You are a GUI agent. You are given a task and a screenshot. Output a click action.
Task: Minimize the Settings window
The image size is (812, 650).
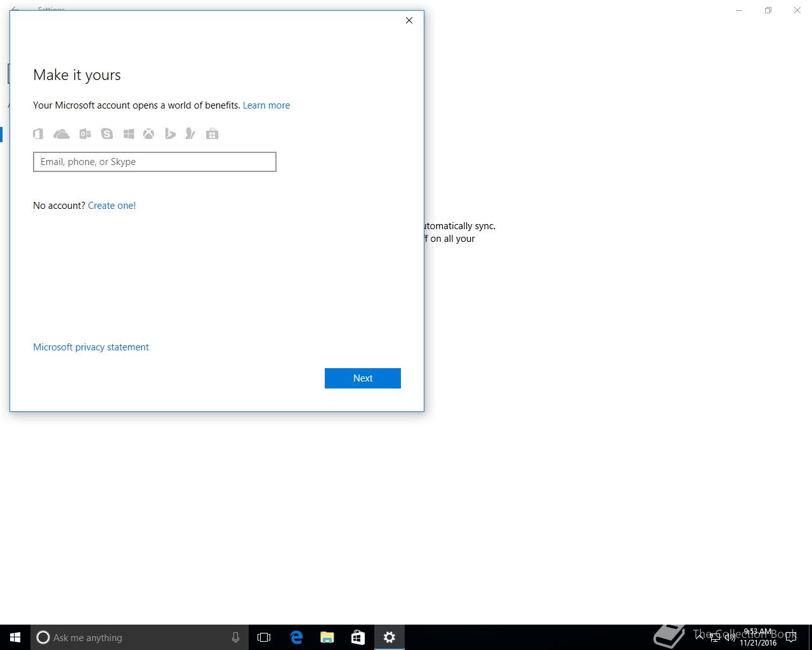point(739,10)
